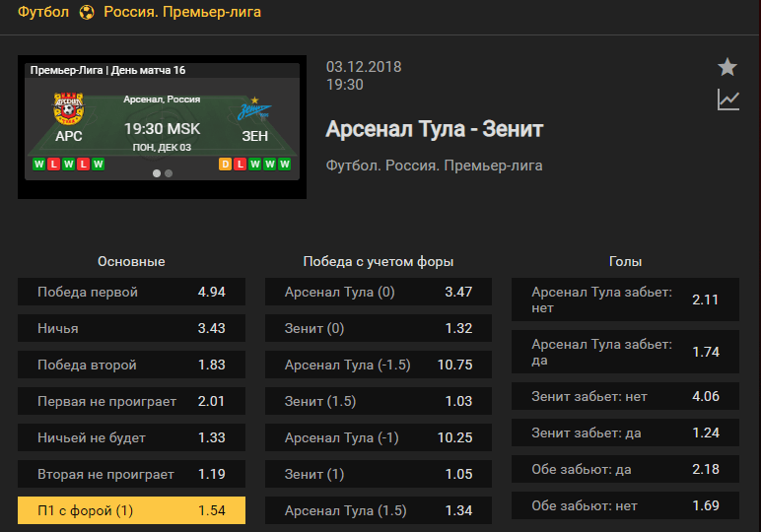Click 19:30 MSK kickoff time in widget

[x=162, y=128]
